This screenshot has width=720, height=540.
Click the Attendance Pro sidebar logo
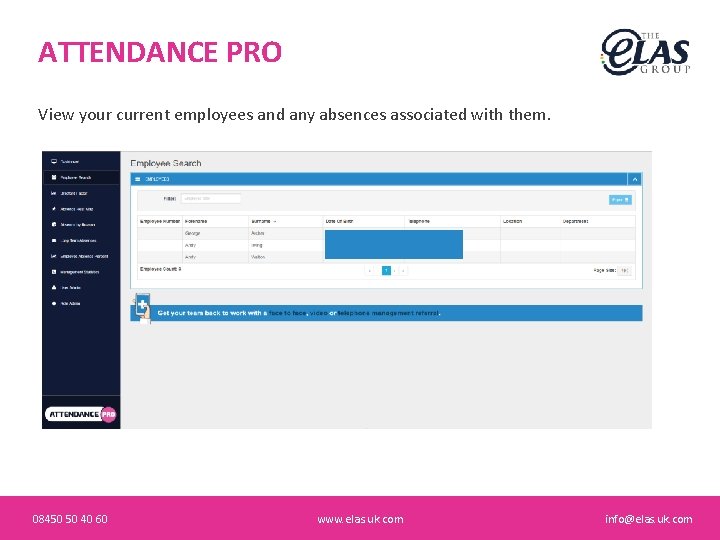point(81,414)
